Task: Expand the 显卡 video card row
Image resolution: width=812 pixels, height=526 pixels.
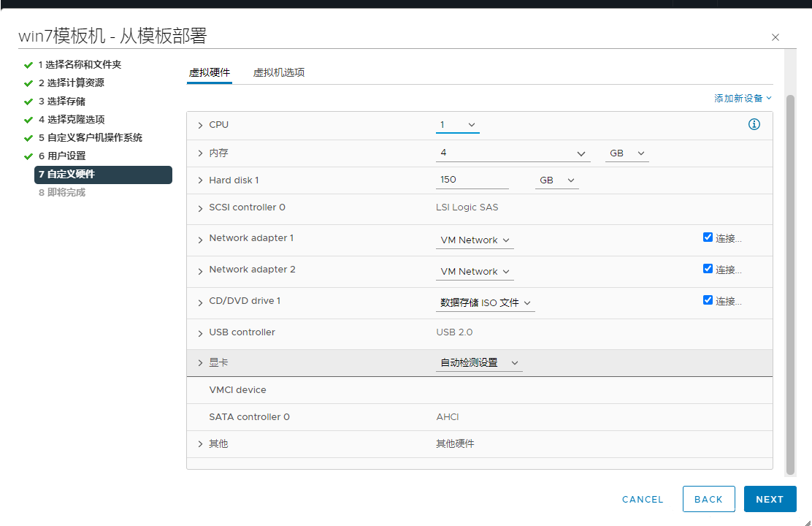Action: click(x=200, y=363)
